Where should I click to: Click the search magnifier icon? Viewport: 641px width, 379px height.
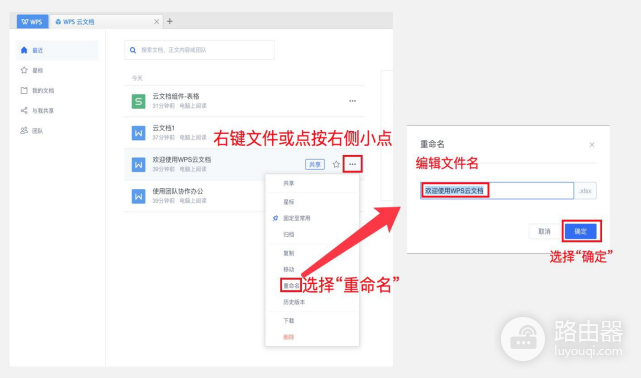click(x=133, y=50)
